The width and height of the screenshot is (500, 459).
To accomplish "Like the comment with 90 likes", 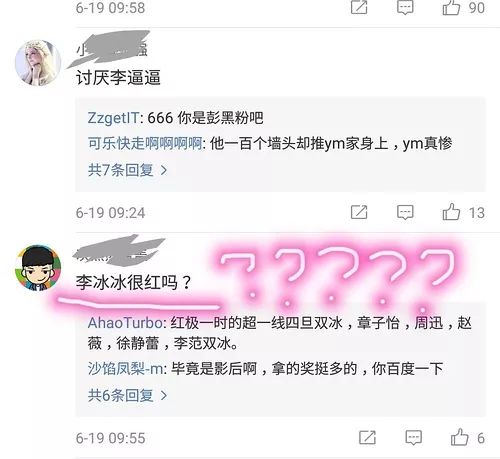I will coord(451,7).
